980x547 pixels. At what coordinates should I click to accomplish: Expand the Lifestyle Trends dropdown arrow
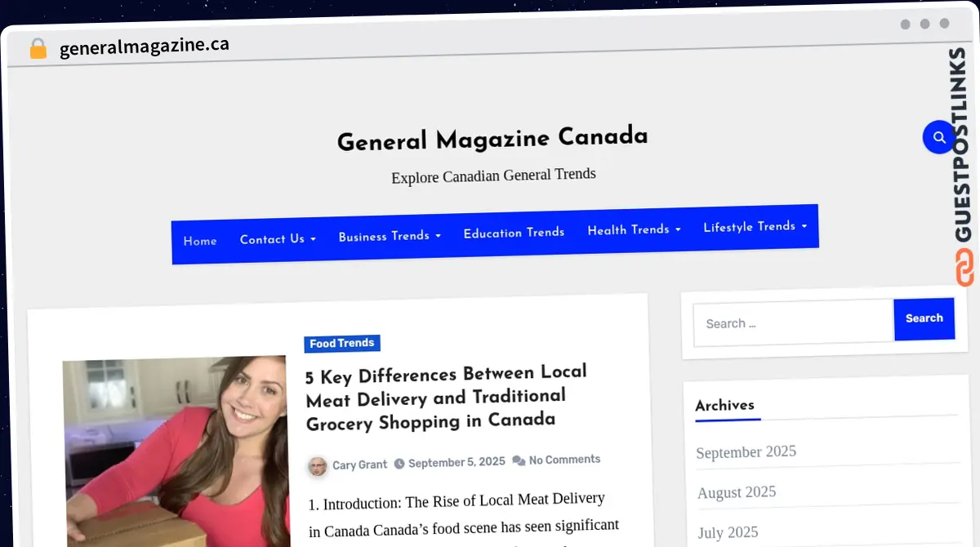coord(804,226)
